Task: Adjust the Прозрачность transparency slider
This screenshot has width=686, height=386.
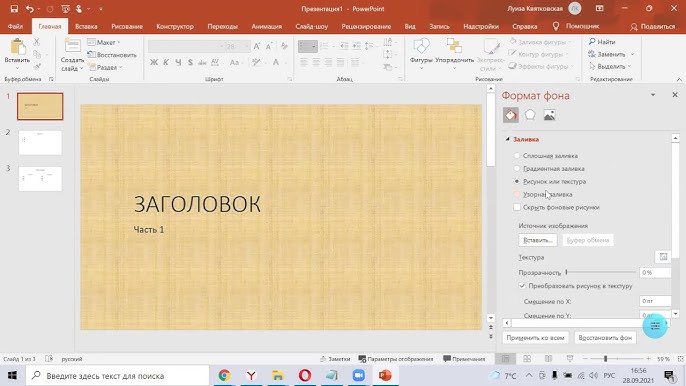Action: click(x=600, y=272)
